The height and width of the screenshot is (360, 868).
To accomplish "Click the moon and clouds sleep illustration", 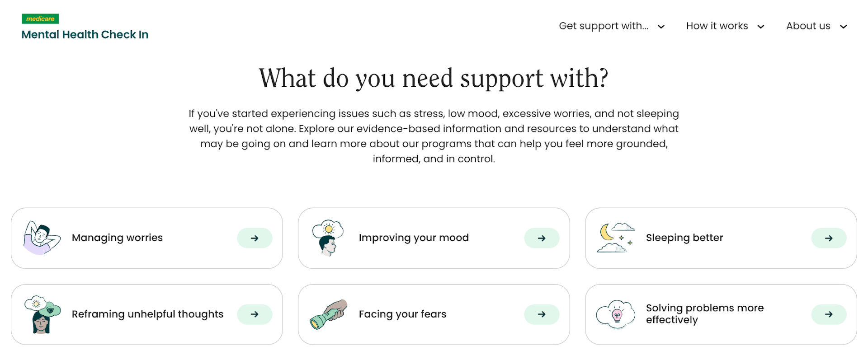I will pos(615,238).
